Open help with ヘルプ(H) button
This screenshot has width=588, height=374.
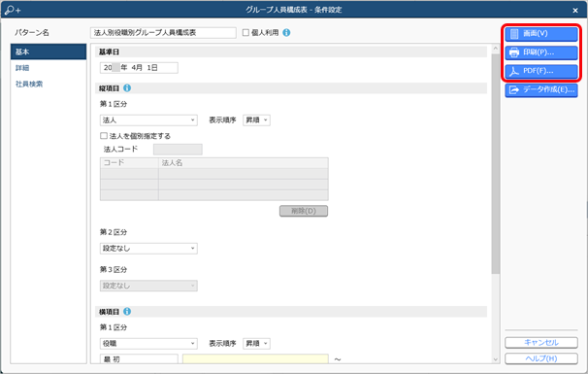coord(541,358)
